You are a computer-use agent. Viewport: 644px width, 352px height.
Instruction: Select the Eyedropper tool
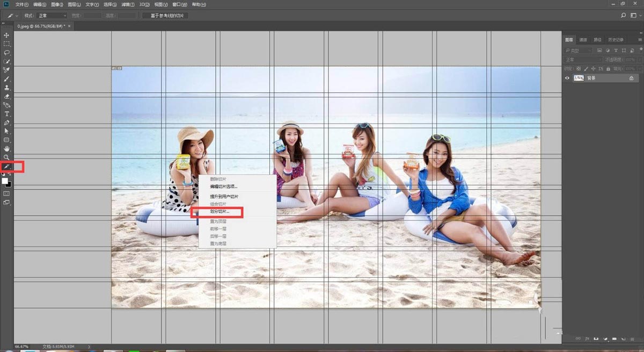(6, 70)
